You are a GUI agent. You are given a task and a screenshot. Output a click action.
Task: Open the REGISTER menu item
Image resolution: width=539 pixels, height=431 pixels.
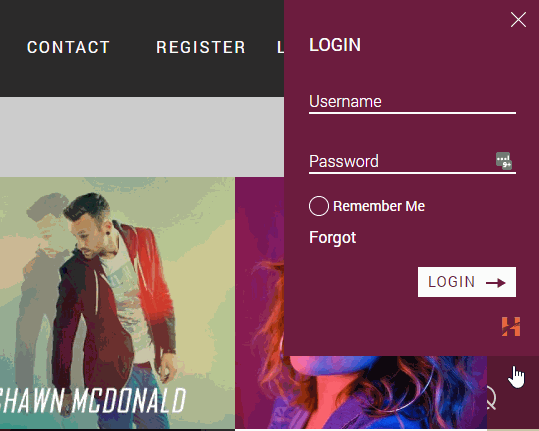tap(201, 47)
